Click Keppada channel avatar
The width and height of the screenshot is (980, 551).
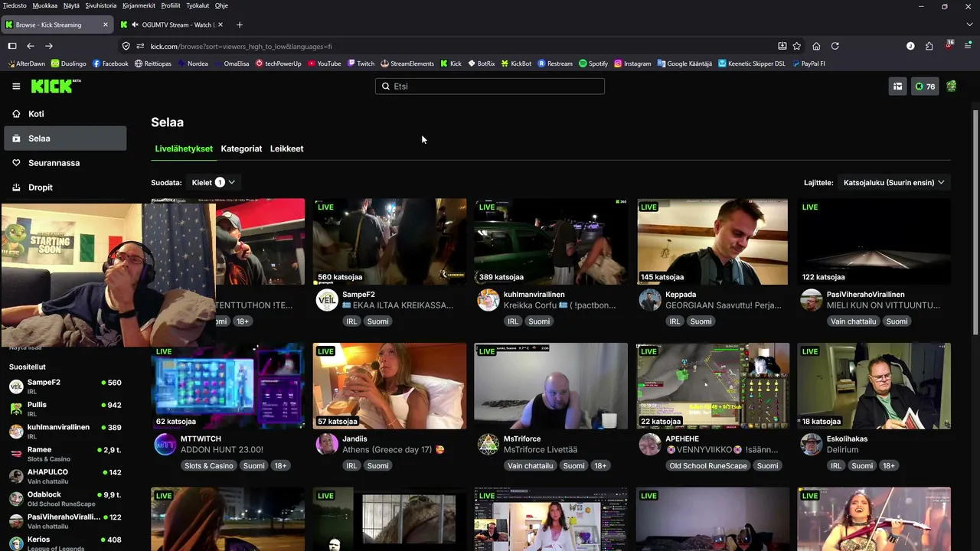[x=650, y=300]
